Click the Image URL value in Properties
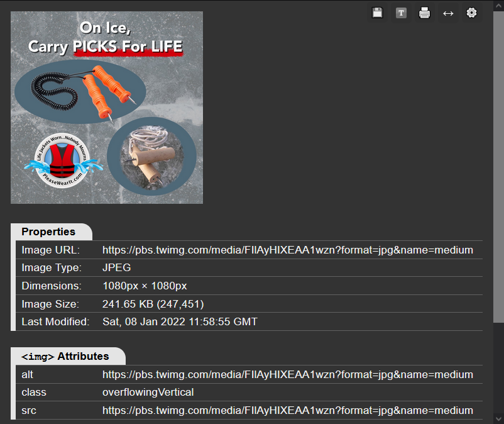Viewport: 504px width, 424px height. coord(288,250)
